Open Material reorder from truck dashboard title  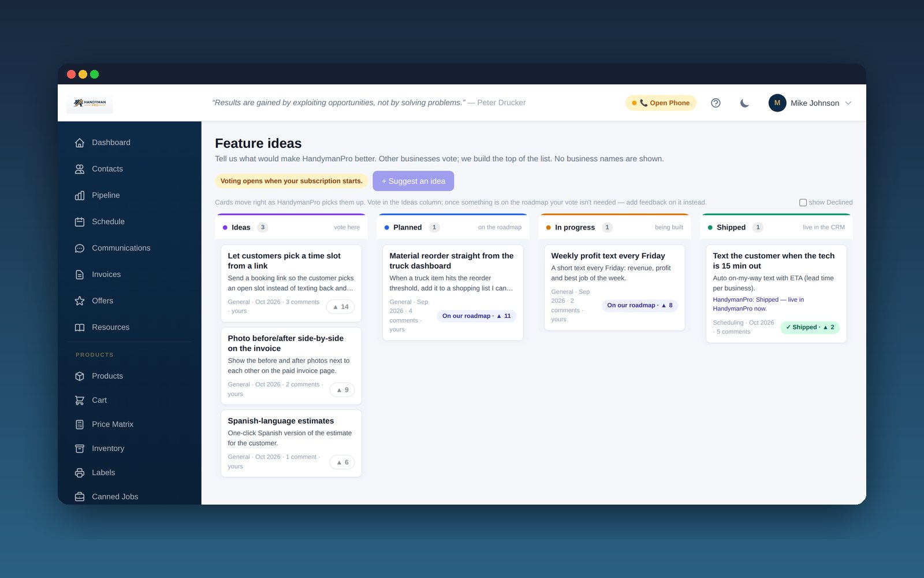coord(452,261)
